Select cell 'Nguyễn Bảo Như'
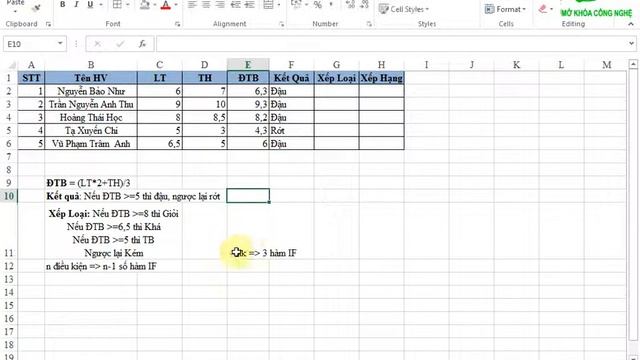The height and width of the screenshot is (360, 640). pos(91,91)
